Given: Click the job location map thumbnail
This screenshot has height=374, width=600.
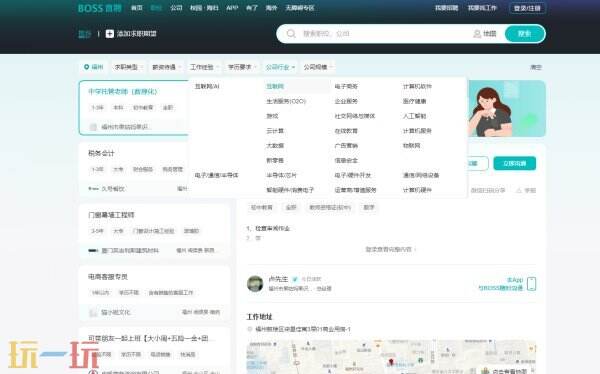Looking at the screenshot, I should tap(391, 357).
